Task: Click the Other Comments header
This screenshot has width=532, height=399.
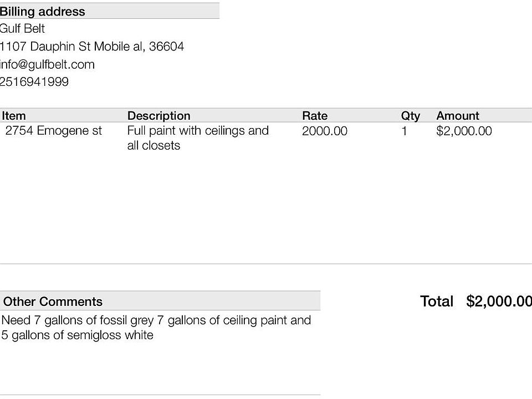Action: pyautogui.click(x=53, y=301)
